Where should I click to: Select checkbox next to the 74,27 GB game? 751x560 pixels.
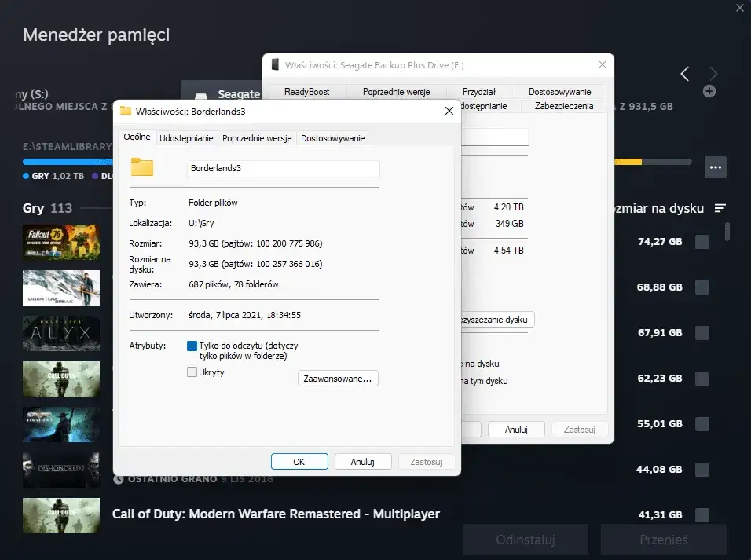click(702, 241)
